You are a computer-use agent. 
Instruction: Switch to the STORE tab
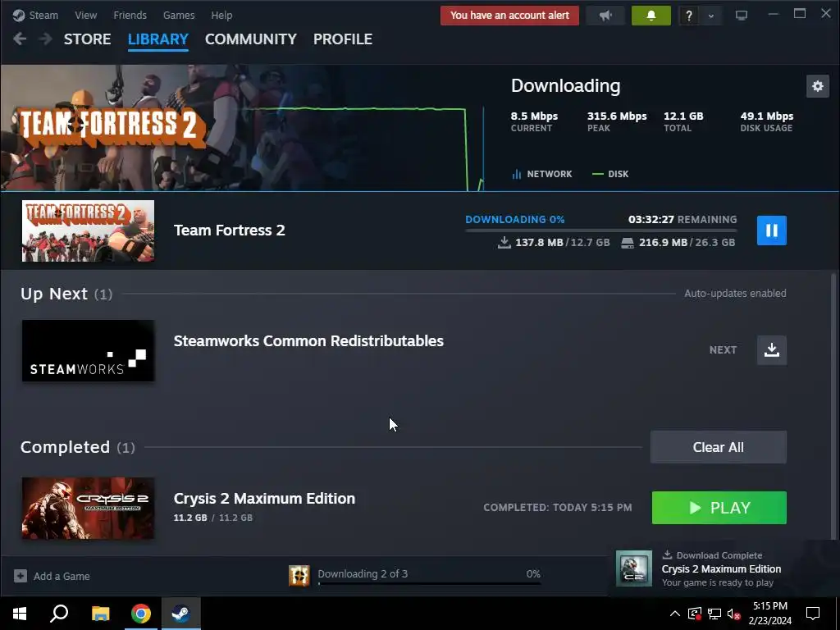click(x=87, y=39)
